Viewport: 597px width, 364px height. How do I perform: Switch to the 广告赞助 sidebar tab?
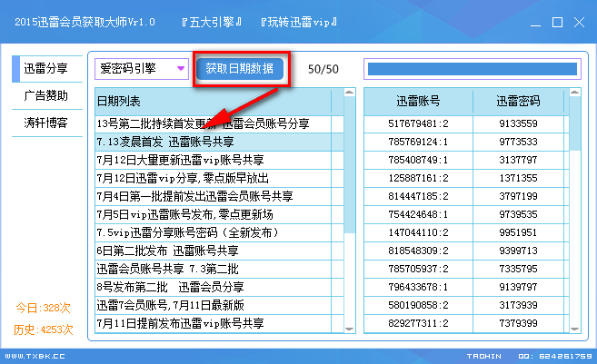pyautogui.click(x=47, y=96)
